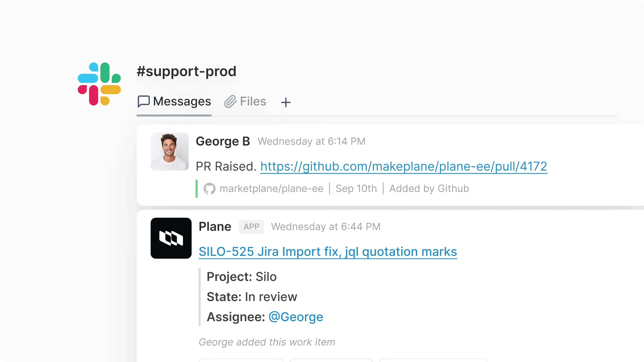
Task: Click the Sep 10th date in the preview
Action: (356, 188)
